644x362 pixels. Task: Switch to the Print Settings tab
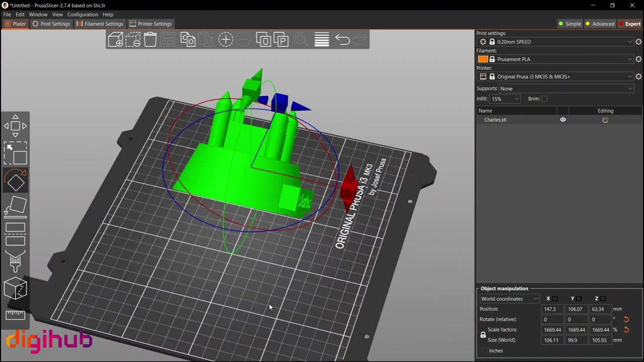point(51,24)
